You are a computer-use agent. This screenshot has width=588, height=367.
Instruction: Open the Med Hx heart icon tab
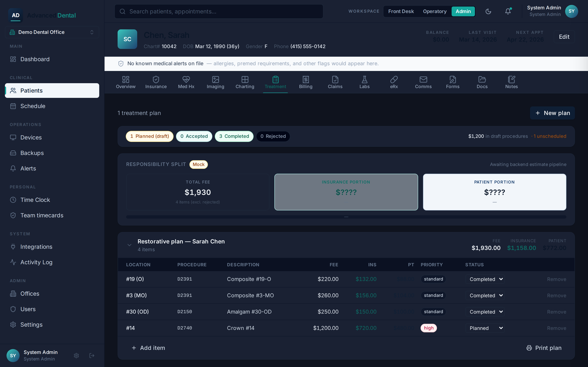[x=186, y=79]
